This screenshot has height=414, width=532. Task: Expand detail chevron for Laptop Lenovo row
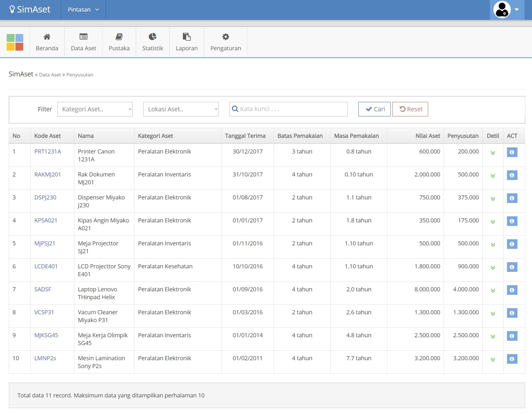point(493,291)
